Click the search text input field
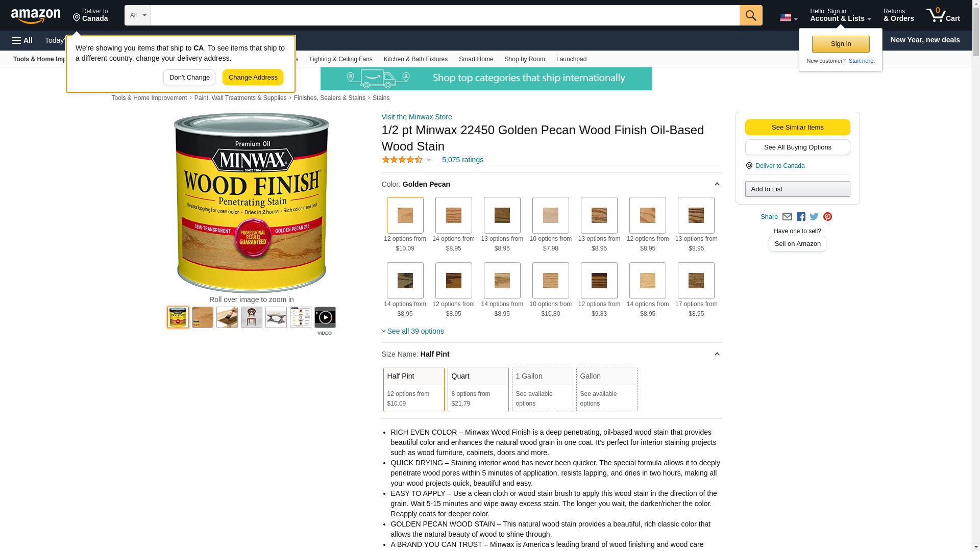 (x=445, y=15)
